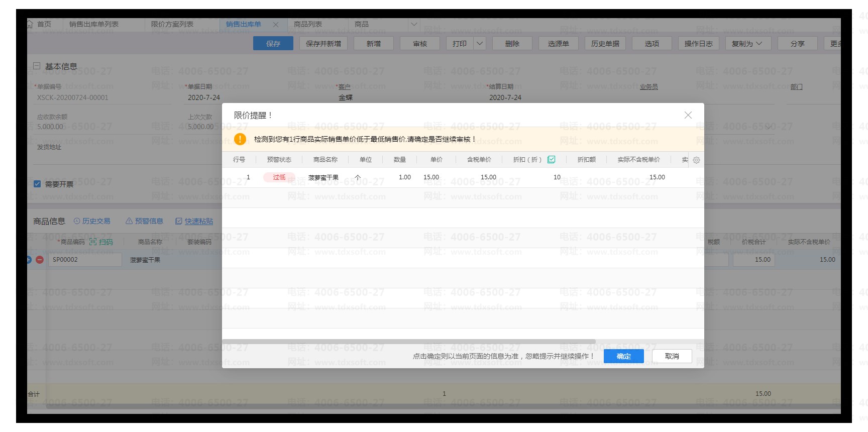Click the 扫码 scan icon
The height and width of the screenshot is (432, 868).
[93, 242]
